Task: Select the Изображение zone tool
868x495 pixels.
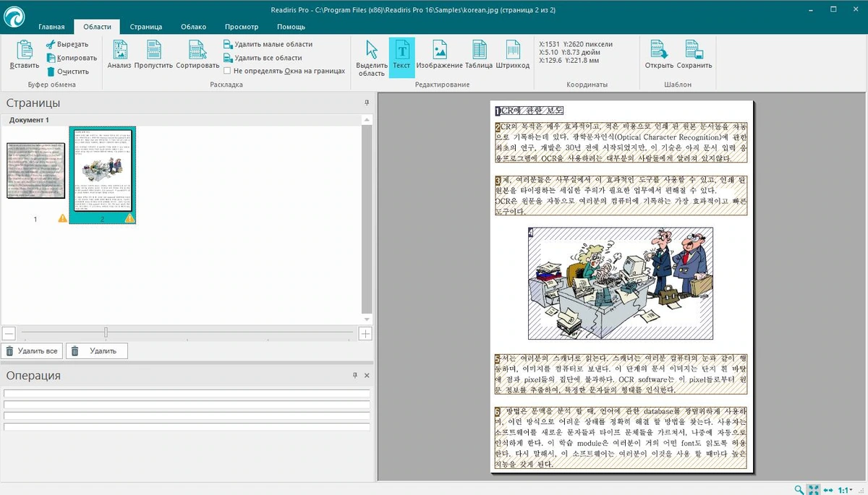Action: pyautogui.click(x=439, y=55)
